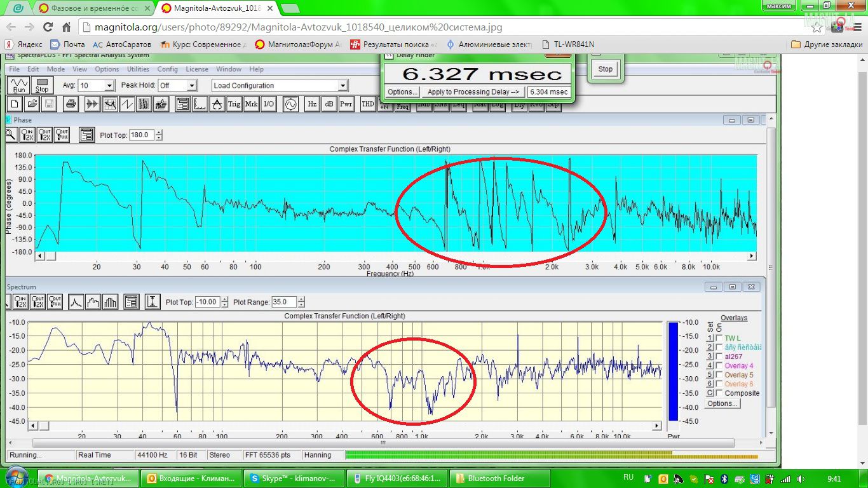Click the Phase plot horizontal scrollbar thumb
The width and height of the screenshot is (868, 488).
[51, 256]
